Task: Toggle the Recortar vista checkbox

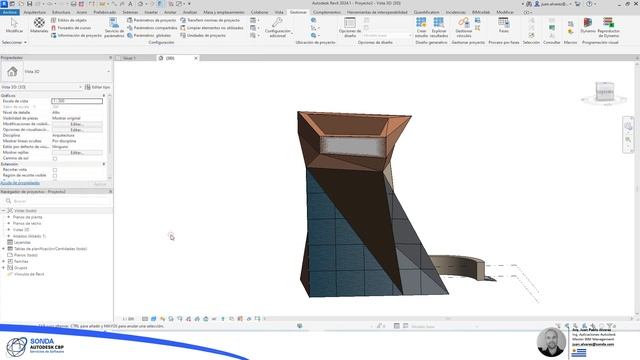Action: point(55,170)
